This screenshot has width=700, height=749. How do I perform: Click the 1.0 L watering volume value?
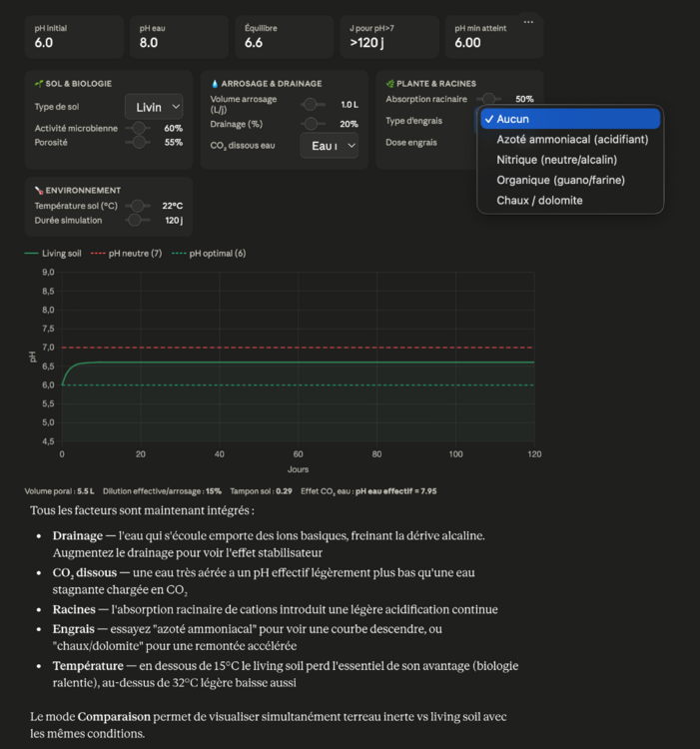(350, 105)
